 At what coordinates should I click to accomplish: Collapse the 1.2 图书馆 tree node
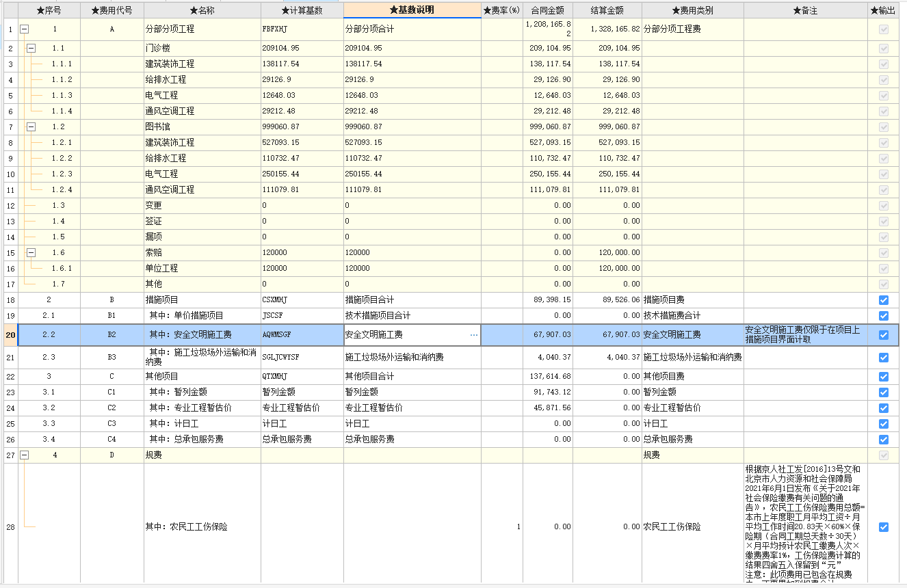(31, 126)
